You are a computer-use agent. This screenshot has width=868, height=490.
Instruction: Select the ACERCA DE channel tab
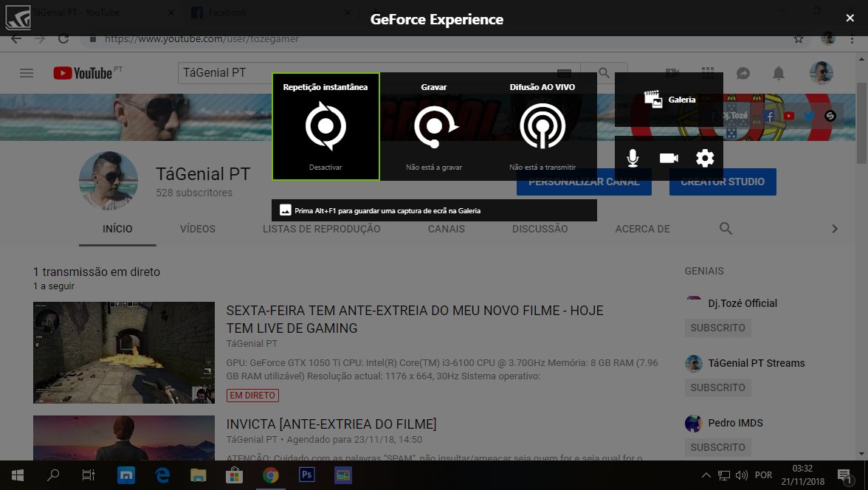tap(642, 229)
